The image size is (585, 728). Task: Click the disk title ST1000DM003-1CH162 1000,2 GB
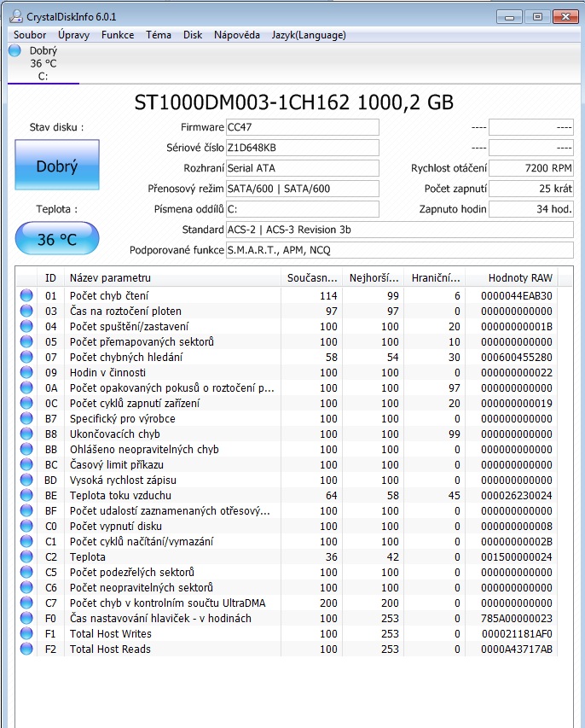pos(293,102)
